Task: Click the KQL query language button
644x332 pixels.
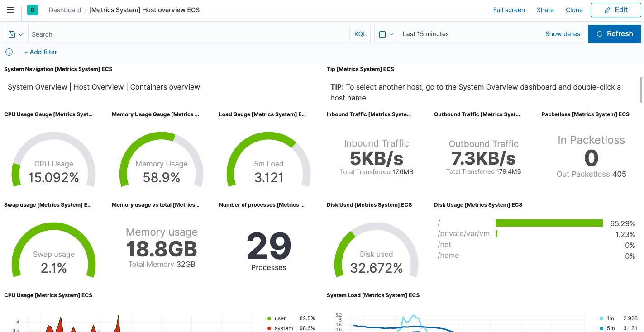Action: tap(360, 34)
